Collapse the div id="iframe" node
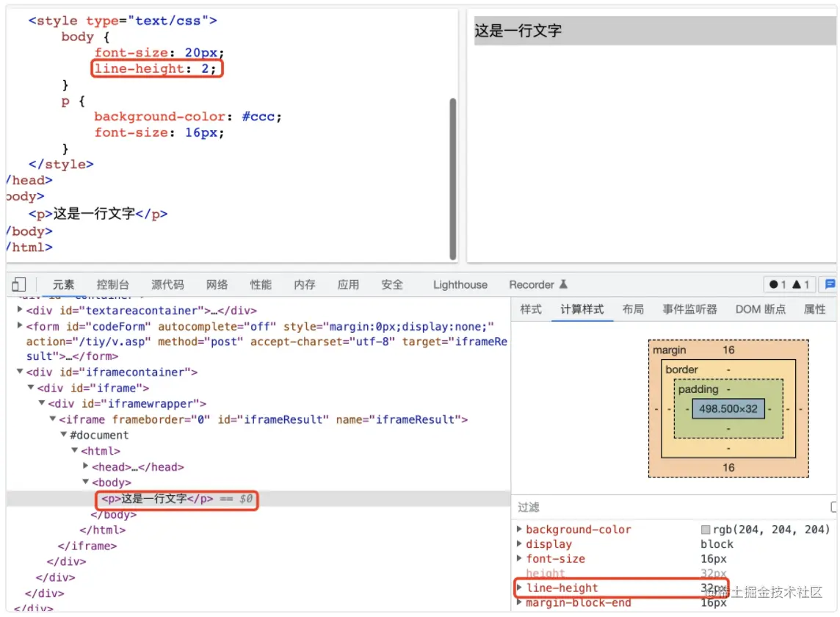Screen dimensions: 840x617 [31, 387]
